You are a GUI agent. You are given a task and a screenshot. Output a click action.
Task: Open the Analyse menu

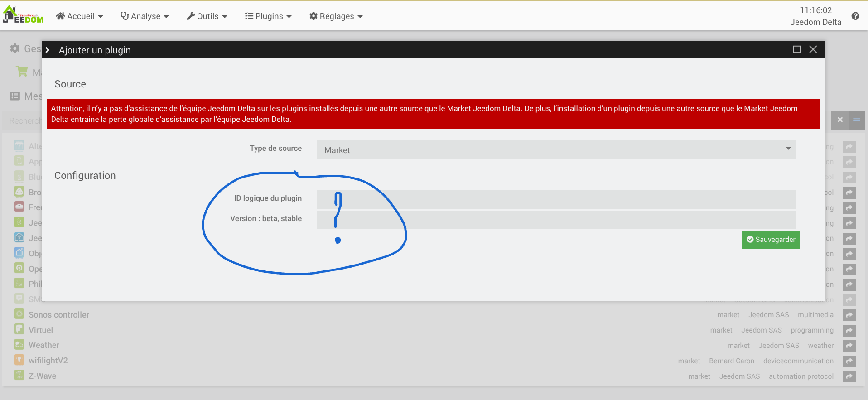coord(145,16)
